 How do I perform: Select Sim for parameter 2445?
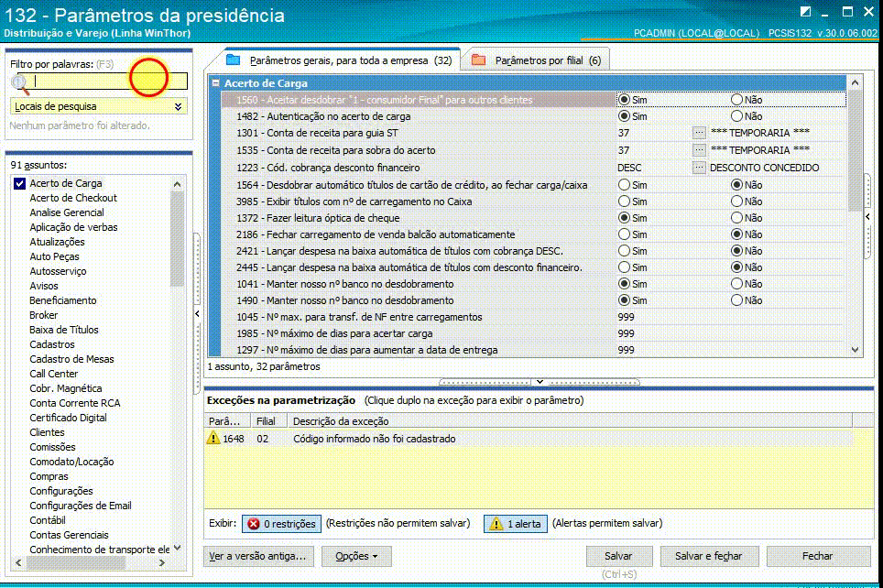624,267
